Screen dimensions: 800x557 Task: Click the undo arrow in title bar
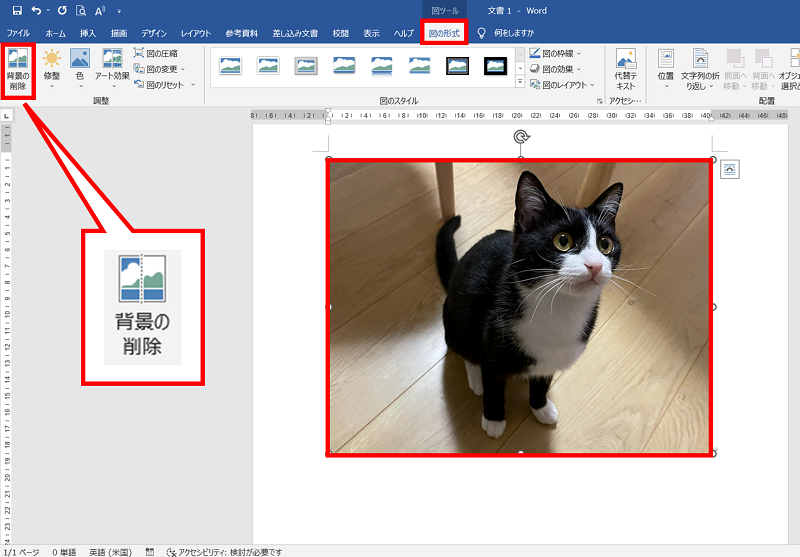[36, 10]
